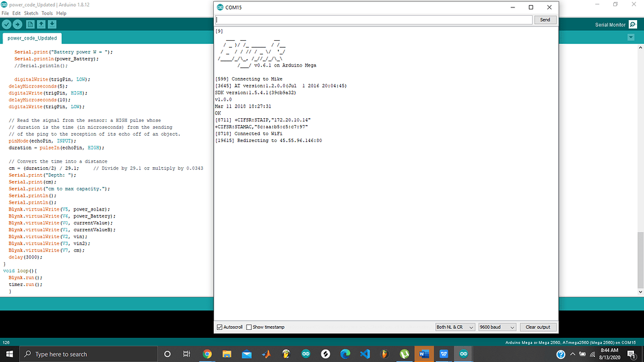Open the Sketch menu
Screen dimensions: 644x362
point(30,13)
